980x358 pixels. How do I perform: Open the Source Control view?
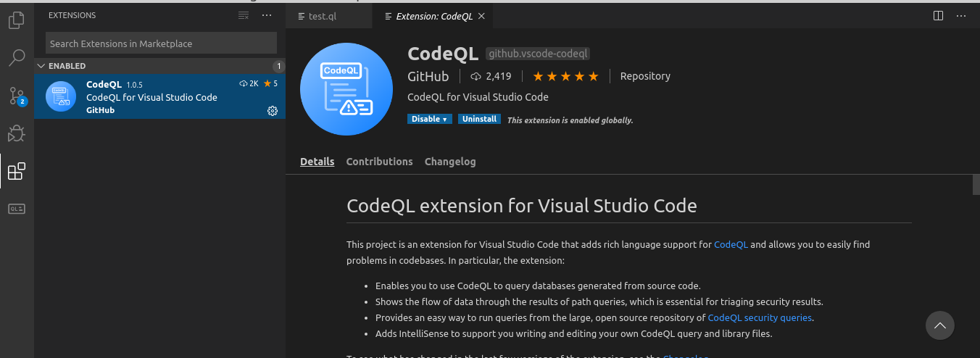click(x=16, y=96)
